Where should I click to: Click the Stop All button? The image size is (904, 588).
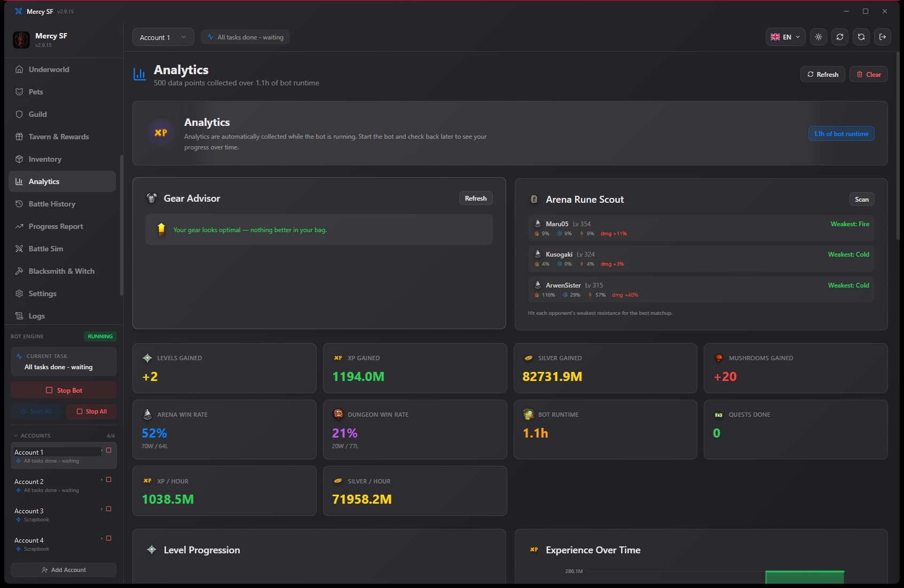[91, 411]
